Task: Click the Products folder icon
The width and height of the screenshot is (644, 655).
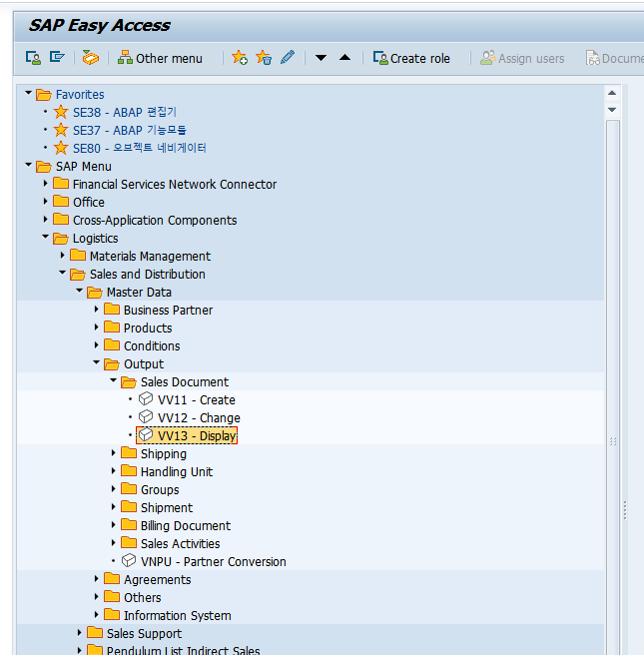Action: coord(112,327)
